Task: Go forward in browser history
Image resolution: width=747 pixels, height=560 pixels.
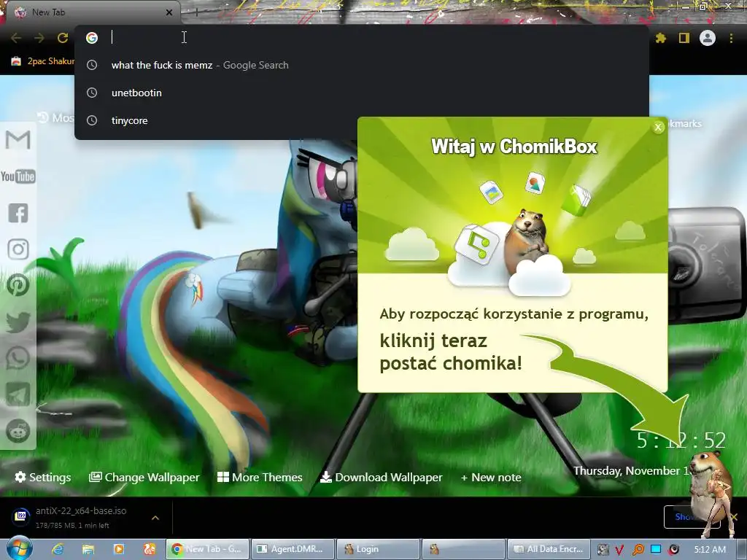Action: tap(39, 38)
